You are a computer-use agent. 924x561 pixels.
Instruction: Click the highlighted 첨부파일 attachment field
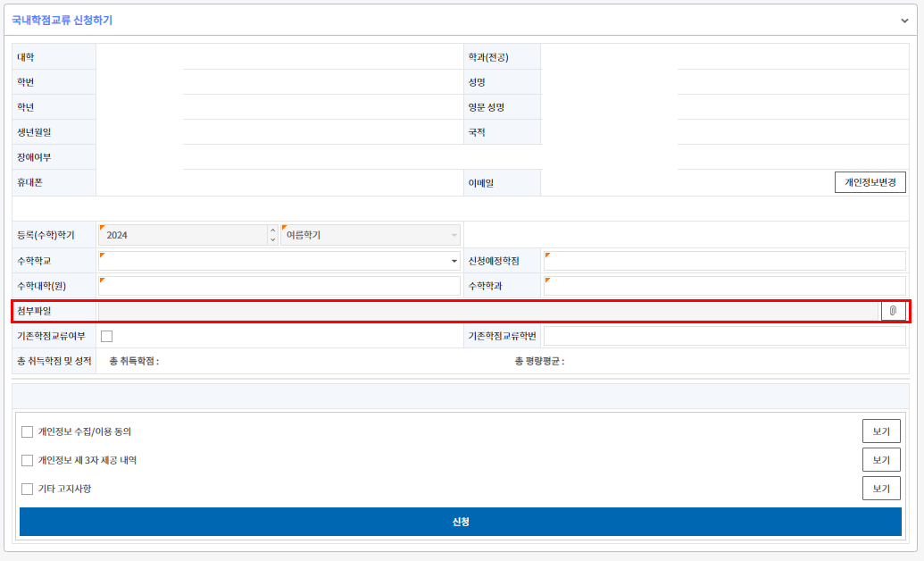click(x=491, y=310)
